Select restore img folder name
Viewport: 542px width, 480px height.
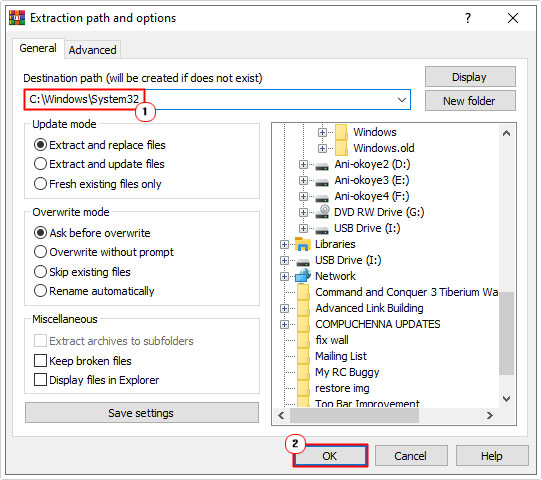342,388
